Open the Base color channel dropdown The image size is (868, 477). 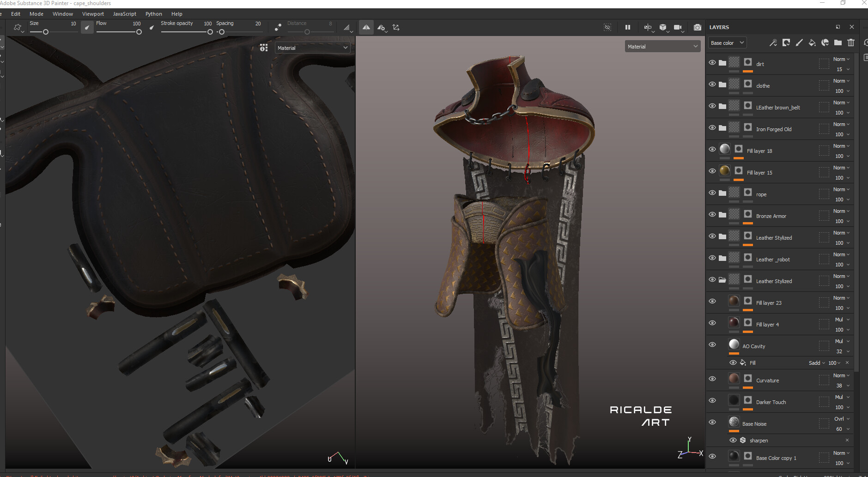tap(727, 43)
